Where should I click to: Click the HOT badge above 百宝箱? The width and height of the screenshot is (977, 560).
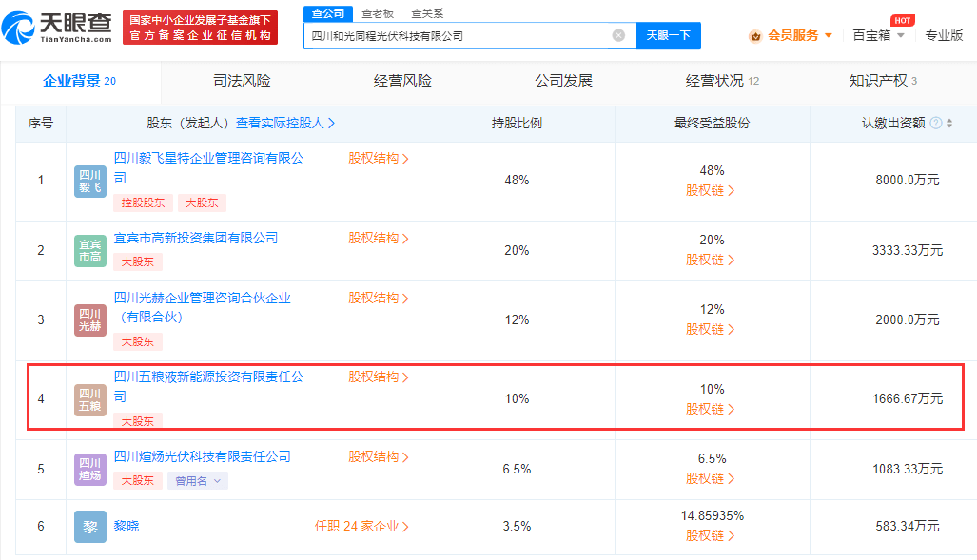(902, 20)
